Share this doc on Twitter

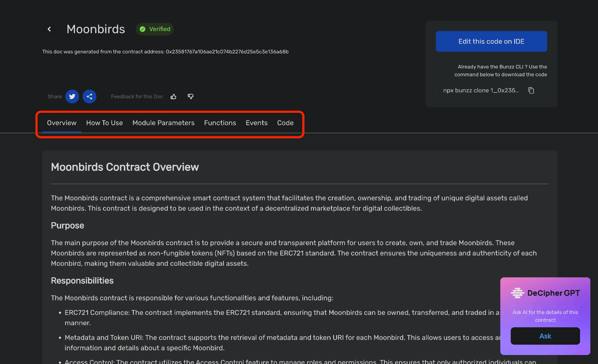click(x=72, y=97)
